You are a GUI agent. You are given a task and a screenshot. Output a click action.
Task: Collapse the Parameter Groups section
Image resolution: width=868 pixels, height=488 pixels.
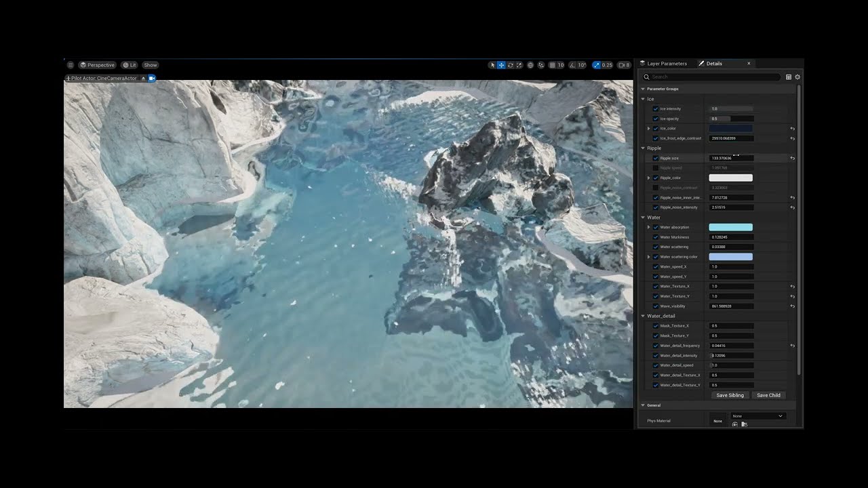point(643,89)
